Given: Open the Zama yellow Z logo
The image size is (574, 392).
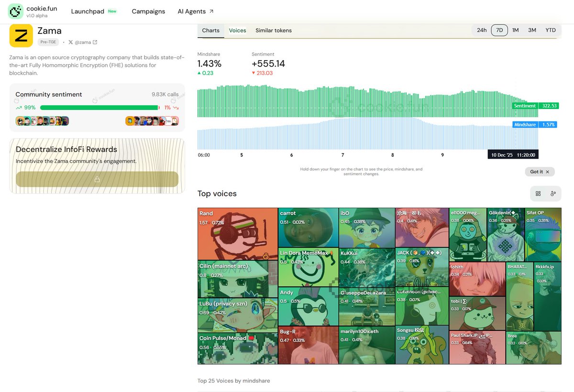Looking at the screenshot, I should click(x=21, y=35).
